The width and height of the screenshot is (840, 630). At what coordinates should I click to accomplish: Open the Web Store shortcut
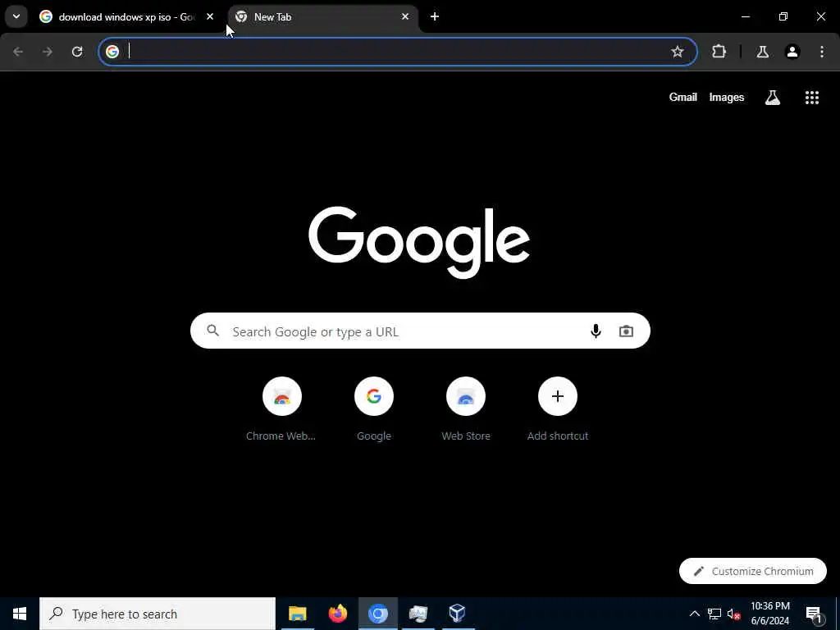(x=466, y=409)
